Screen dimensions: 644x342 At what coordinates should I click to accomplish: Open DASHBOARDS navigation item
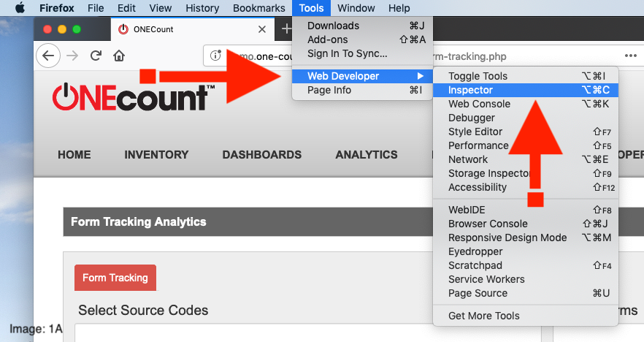click(x=262, y=155)
